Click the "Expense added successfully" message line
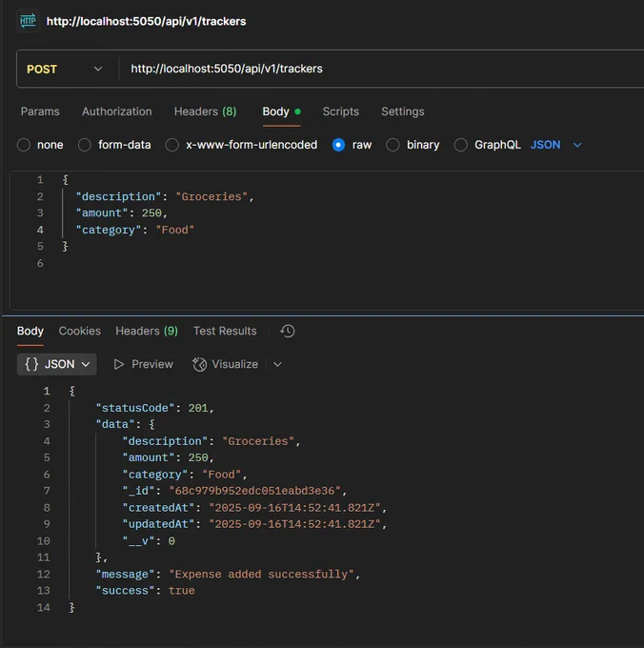 tap(228, 574)
